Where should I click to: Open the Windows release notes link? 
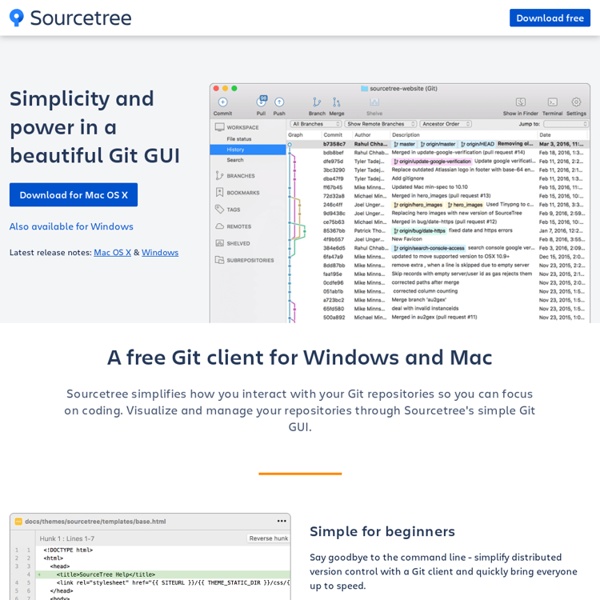[160, 253]
